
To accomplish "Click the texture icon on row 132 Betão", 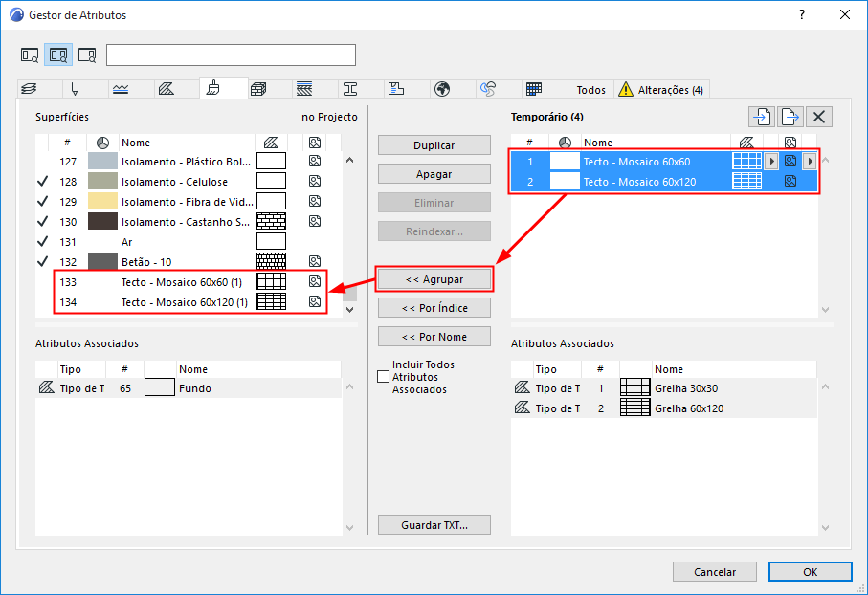I will point(315,261).
